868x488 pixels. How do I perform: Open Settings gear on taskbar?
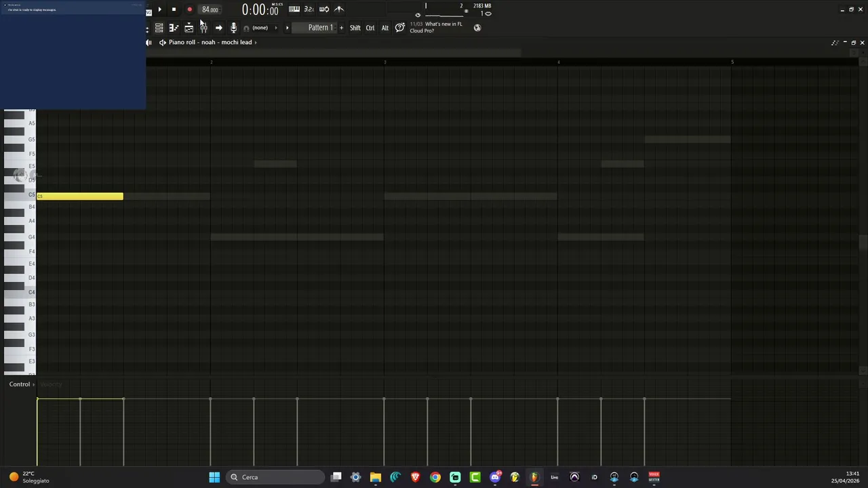(355, 477)
